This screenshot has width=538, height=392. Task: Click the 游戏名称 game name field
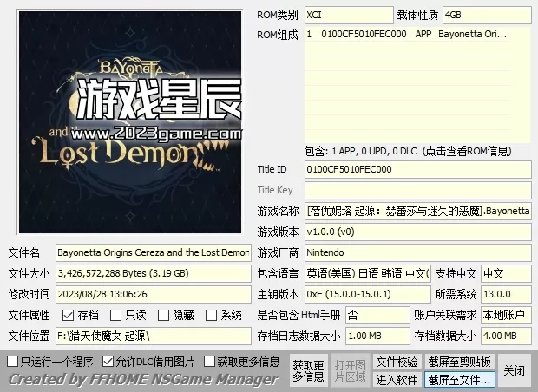tap(418, 211)
